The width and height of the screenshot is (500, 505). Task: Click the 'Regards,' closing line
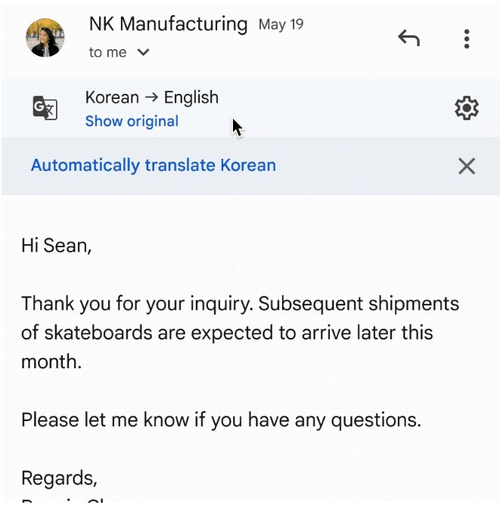(59, 479)
